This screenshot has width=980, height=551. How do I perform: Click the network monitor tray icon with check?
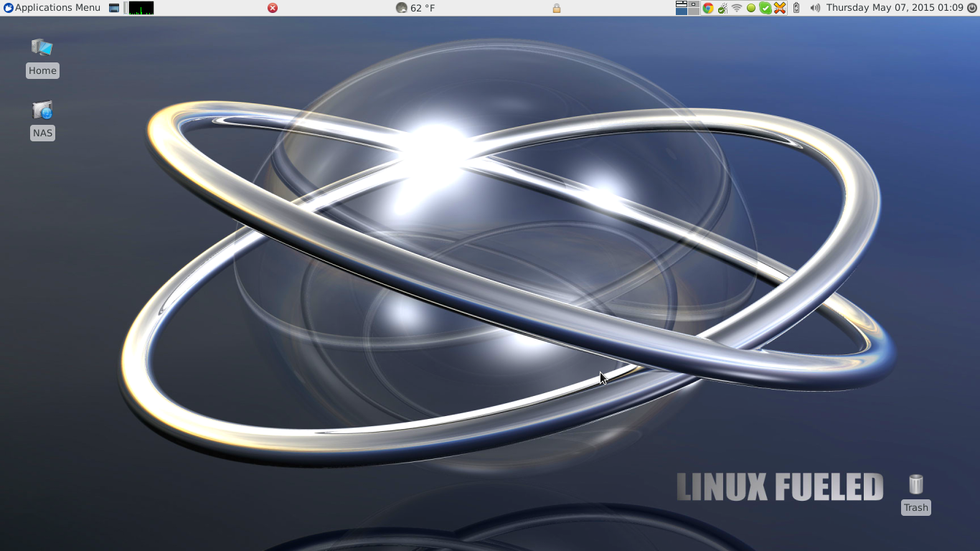click(x=722, y=8)
